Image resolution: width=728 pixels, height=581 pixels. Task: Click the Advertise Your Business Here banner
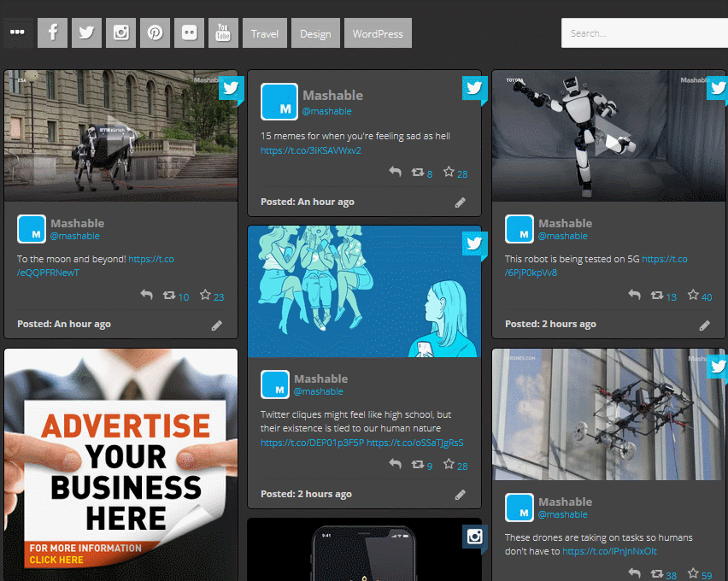coord(120,465)
